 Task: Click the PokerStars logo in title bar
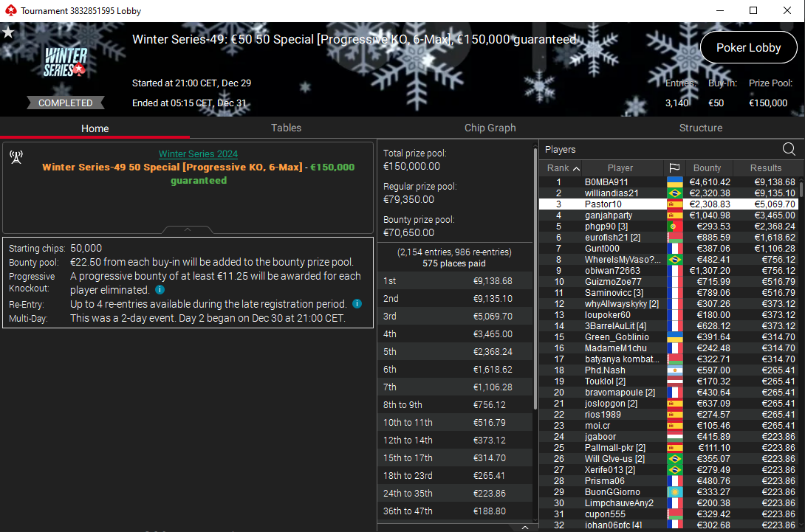point(10,10)
